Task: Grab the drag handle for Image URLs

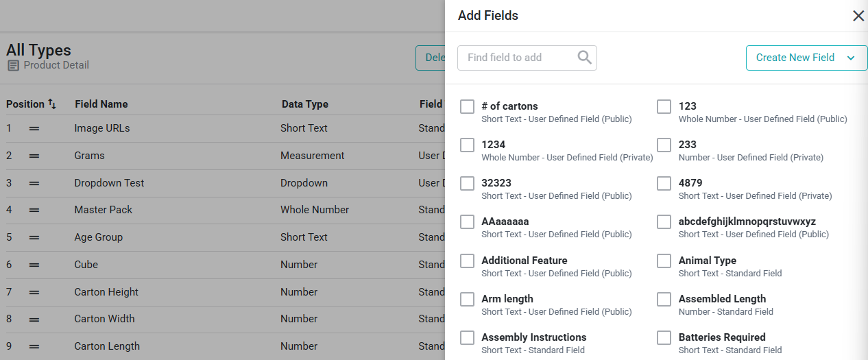Action: click(34, 128)
